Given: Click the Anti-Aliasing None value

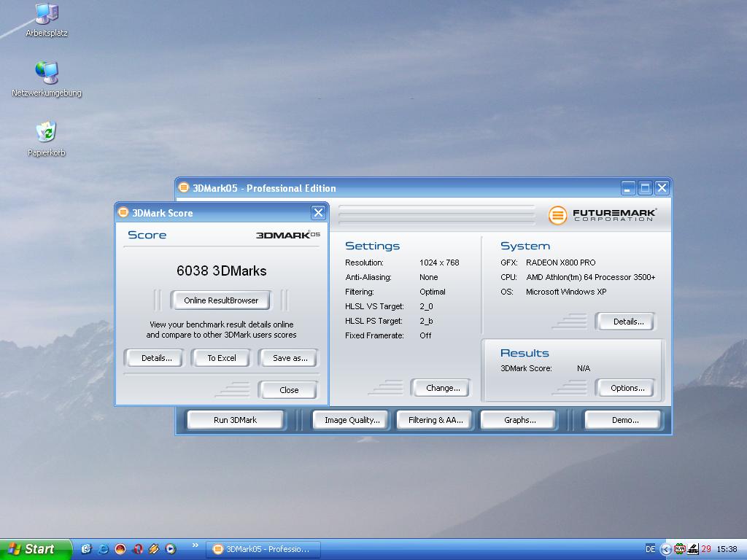Looking at the screenshot, I should coord(429,277).
